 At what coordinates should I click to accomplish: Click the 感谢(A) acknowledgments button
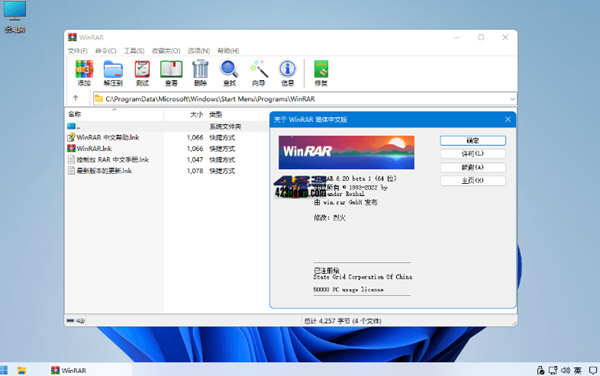473,167
